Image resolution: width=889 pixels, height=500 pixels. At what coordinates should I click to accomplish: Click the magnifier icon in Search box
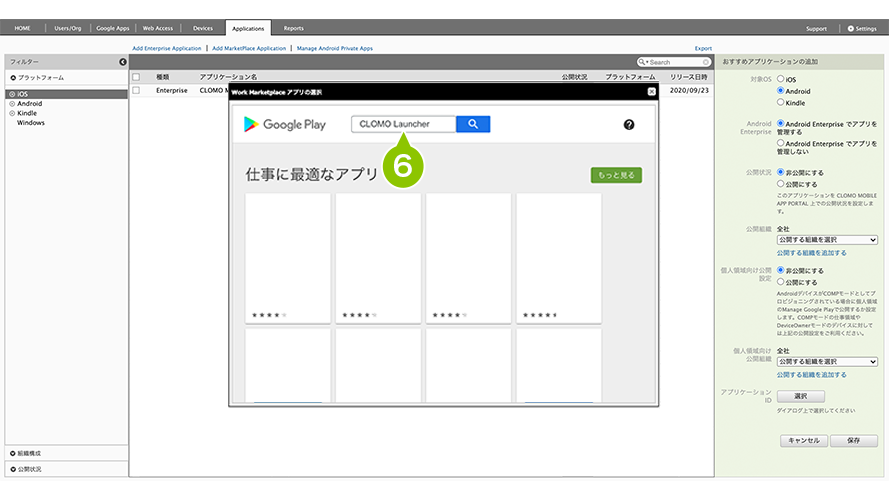642,62
